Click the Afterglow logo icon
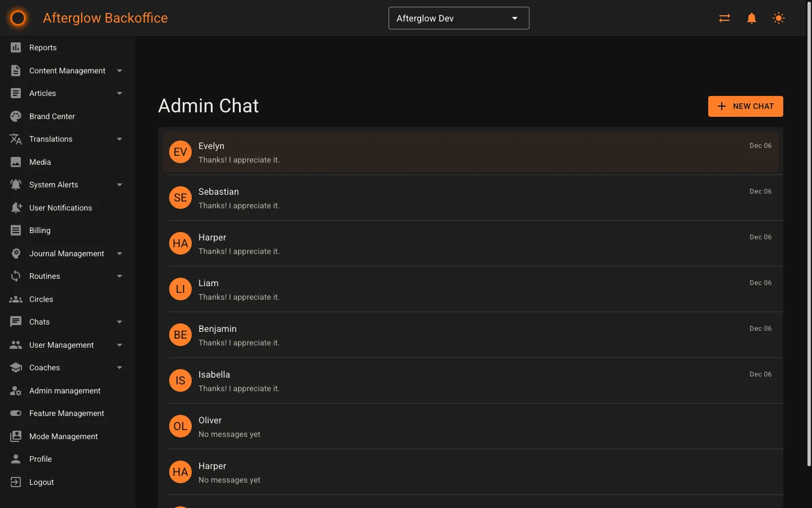This screenshot has height=508, width=812. point(17,17)
